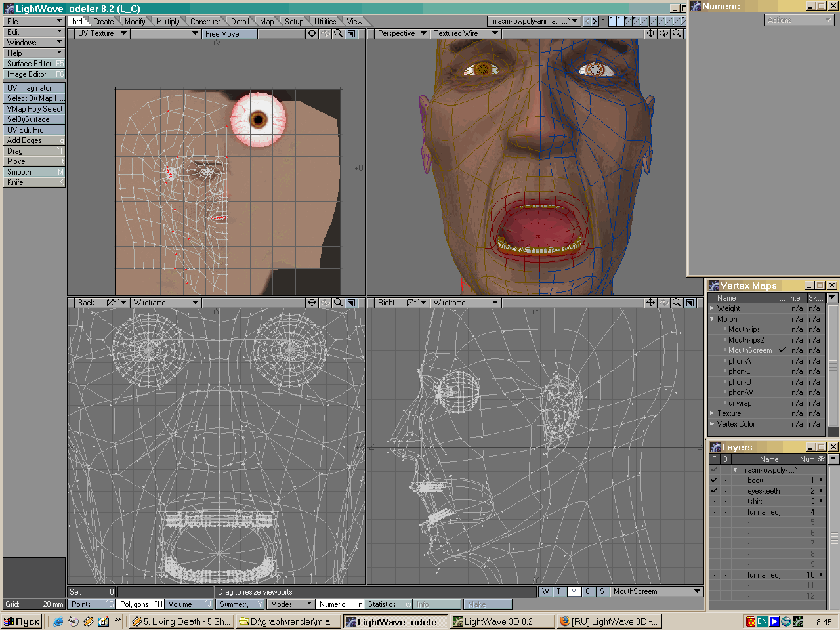
Task: Go to the next layer bank arrow
Action: point(594,21)
